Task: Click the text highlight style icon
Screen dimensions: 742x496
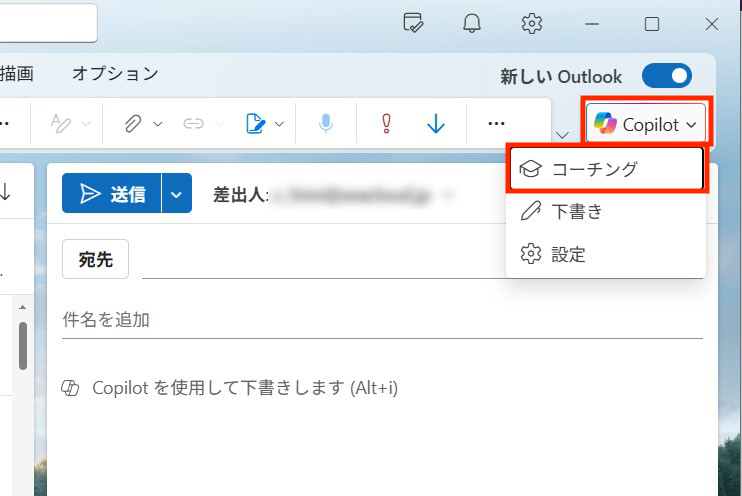Action: click(x=61, y=124)
